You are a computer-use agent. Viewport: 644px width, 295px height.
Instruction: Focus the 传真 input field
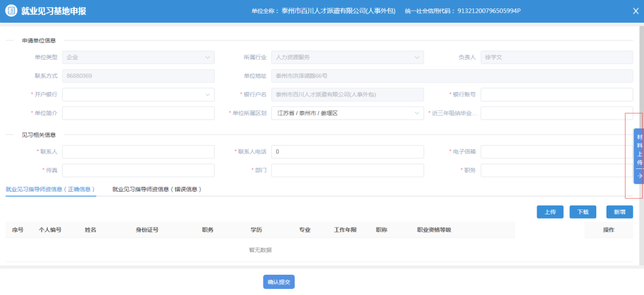point(138,170)
